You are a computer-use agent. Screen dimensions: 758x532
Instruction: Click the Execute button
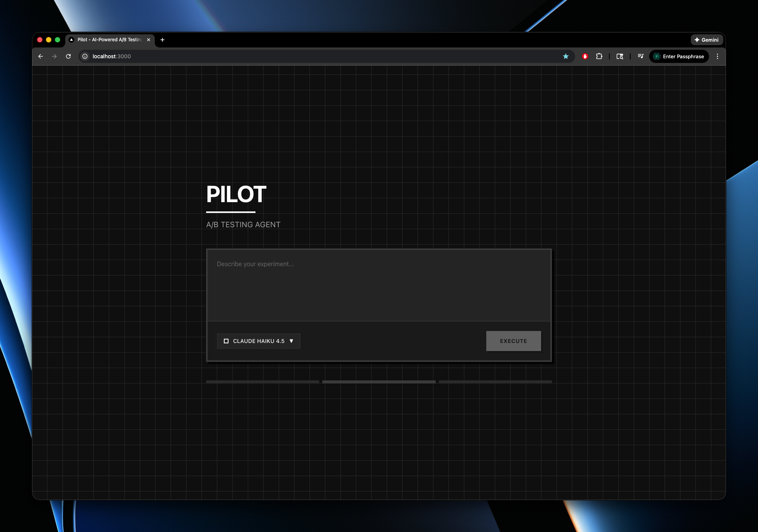pyautogui.click(x=513, y=341)
